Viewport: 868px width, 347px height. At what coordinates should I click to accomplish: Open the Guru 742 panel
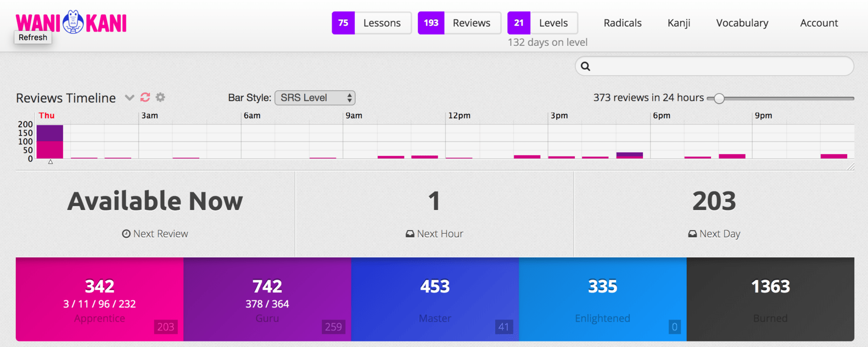[x=267, y=299]
